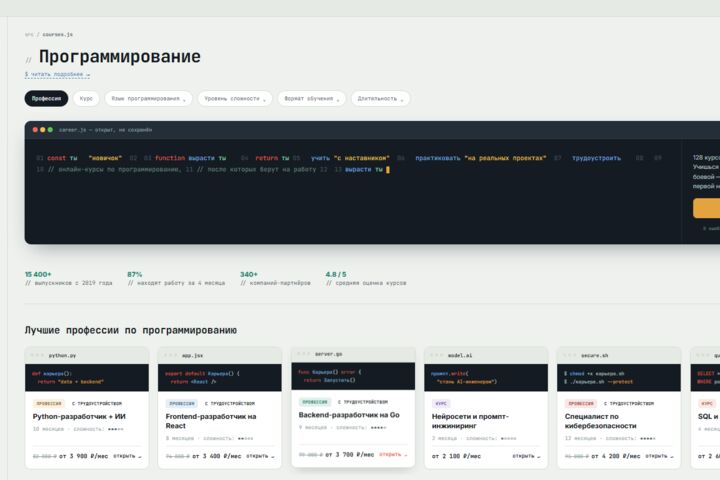Open the app.jsx card header
This screenshot has width=720, height=480.
219,356
